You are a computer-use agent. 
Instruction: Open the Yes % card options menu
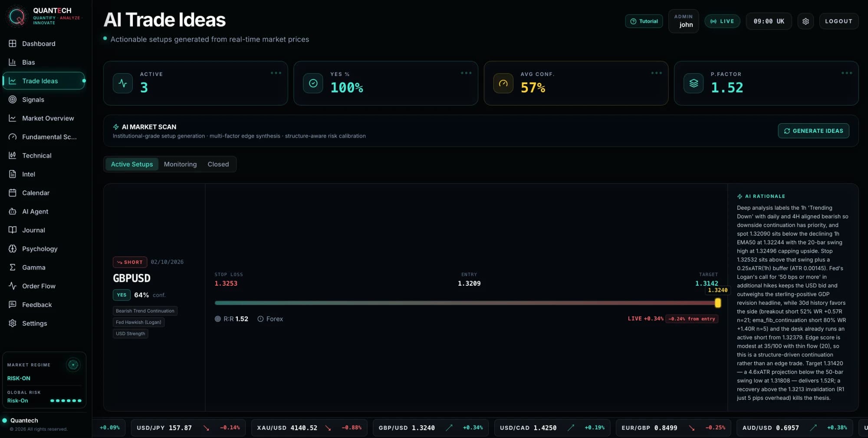point(466,73)
